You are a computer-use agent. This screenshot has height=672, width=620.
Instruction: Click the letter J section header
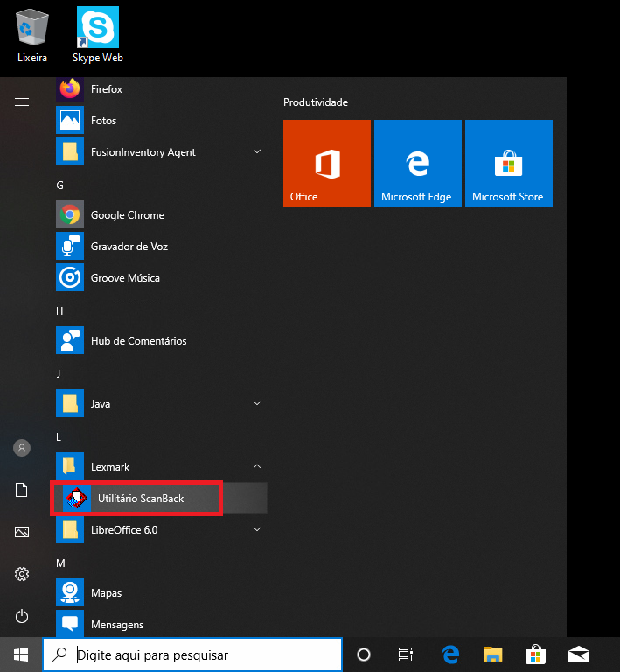click(59, 374)
